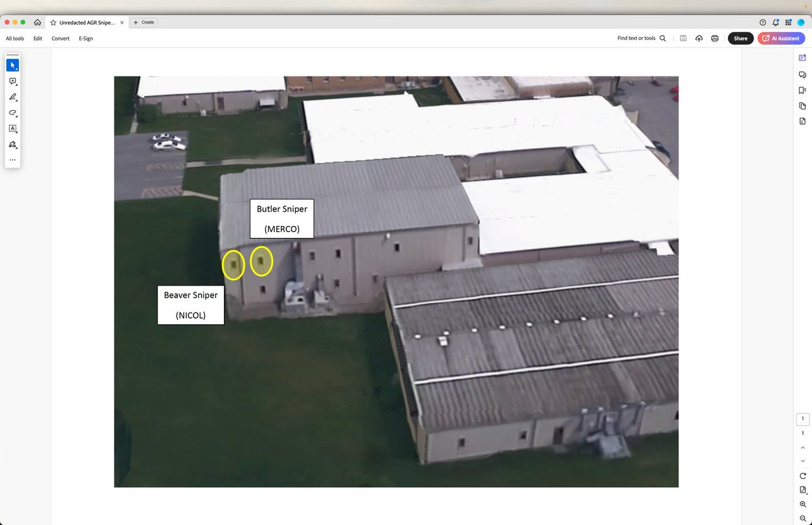Open the notifications bell
Screen dimensions: 812x525
click(776, 22)
